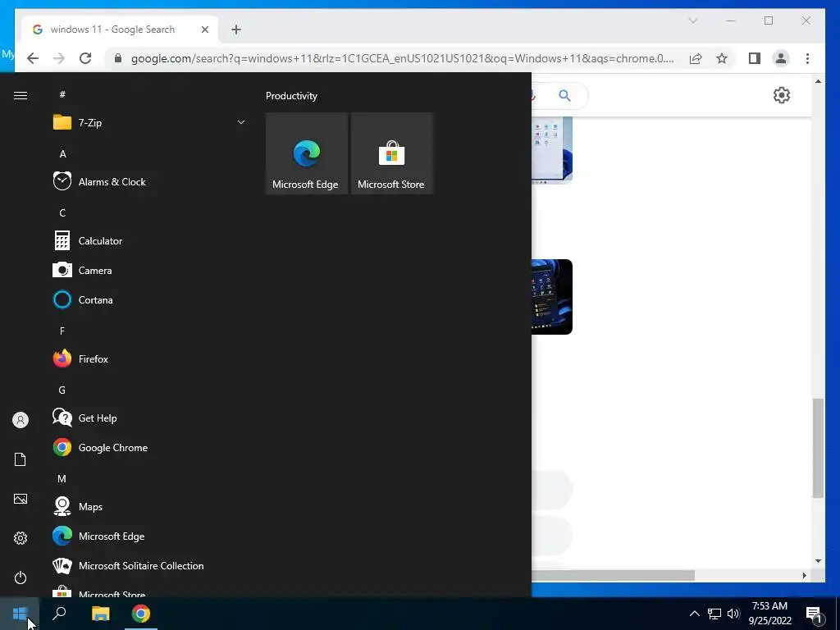Image resolution: width=840 pixels, height=630 pixels.
Task: Go back in Chrome
Action: point(33,58)
